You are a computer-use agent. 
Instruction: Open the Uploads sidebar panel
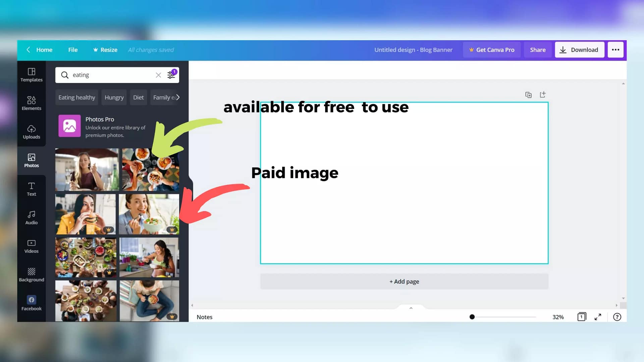click(31, 132)
